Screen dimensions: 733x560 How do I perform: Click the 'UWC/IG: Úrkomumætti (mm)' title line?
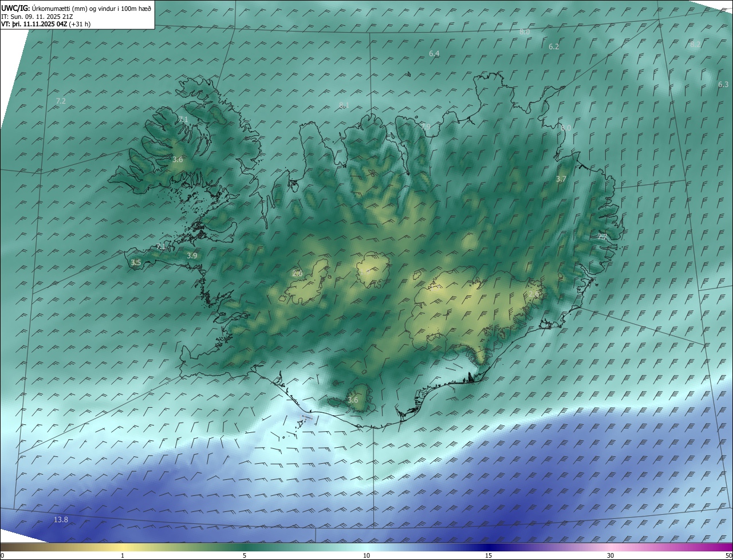pyautogui.click(x=76, y=8)
